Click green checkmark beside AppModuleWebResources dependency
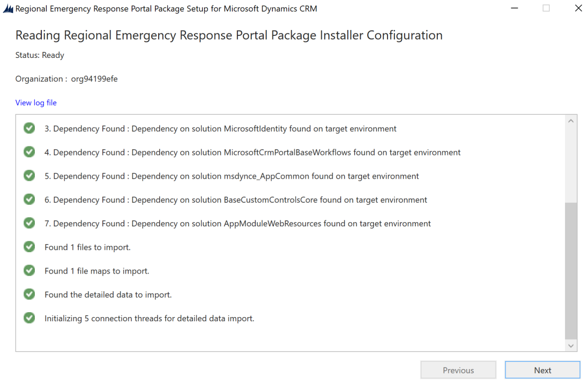This screenshot has height=383, width=588. [29, 223]
